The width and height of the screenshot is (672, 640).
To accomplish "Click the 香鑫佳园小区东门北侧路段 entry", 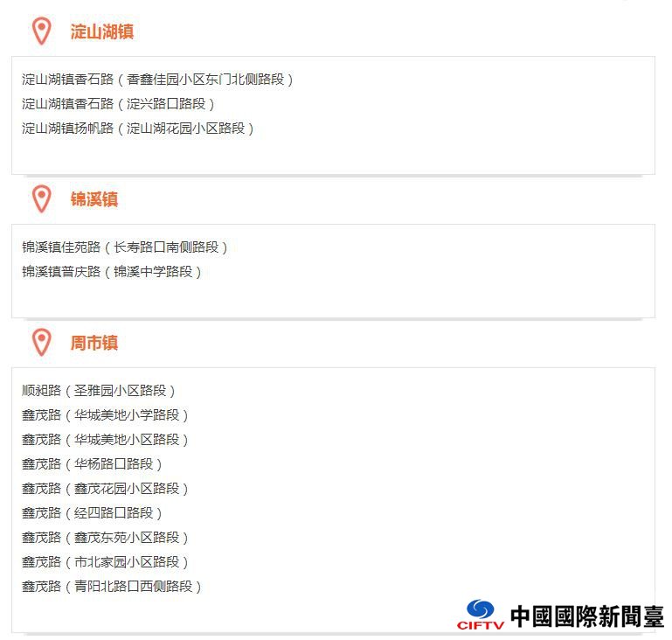I will click(157, 80).
